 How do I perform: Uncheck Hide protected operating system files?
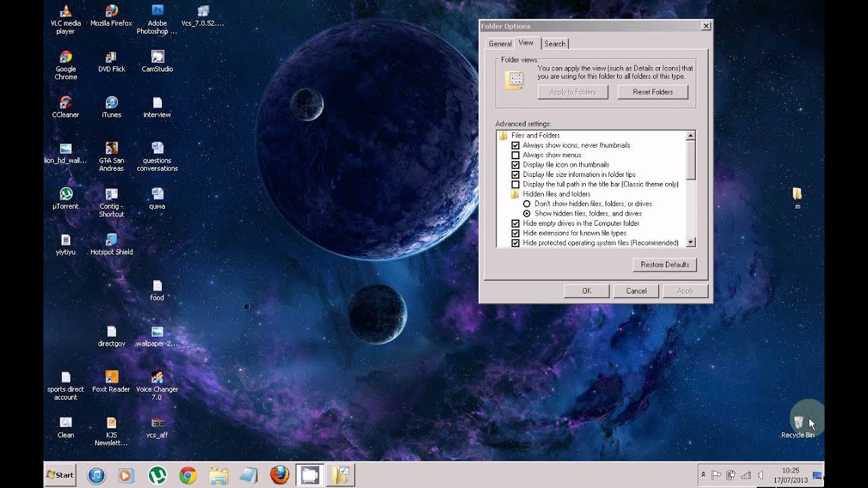tap(515, 243)
